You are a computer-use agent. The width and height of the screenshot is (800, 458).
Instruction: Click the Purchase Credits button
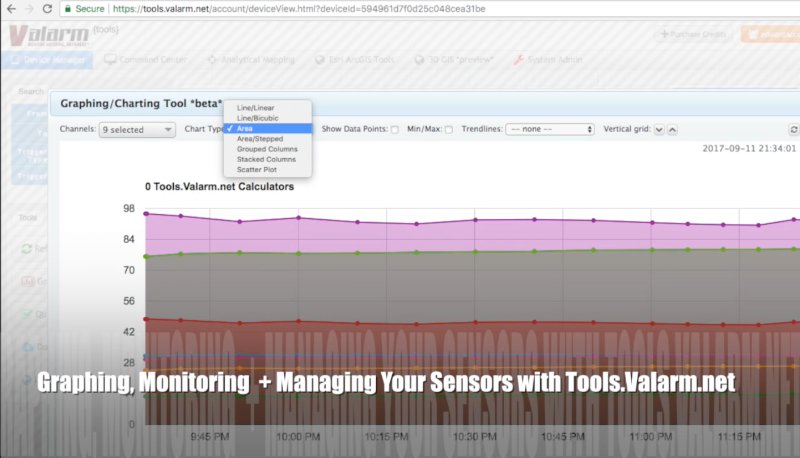pos(693,34)
